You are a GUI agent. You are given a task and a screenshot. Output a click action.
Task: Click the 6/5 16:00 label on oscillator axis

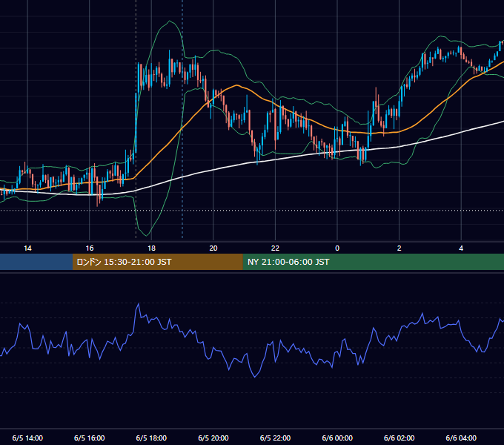point(90,438)
